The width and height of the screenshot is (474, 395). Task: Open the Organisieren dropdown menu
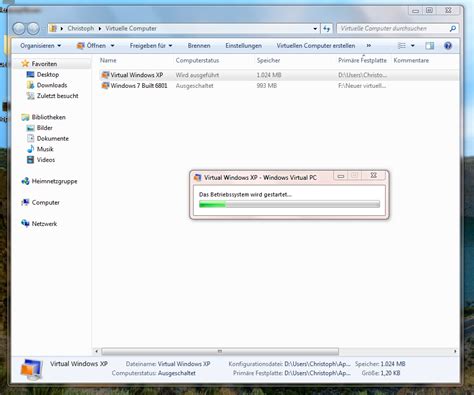point(40,46)
